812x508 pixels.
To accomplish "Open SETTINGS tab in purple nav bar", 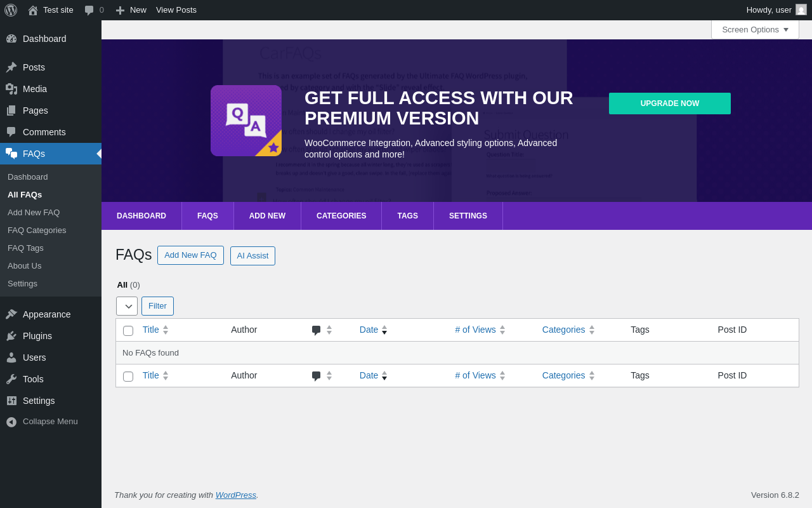I will pos(468,216).
